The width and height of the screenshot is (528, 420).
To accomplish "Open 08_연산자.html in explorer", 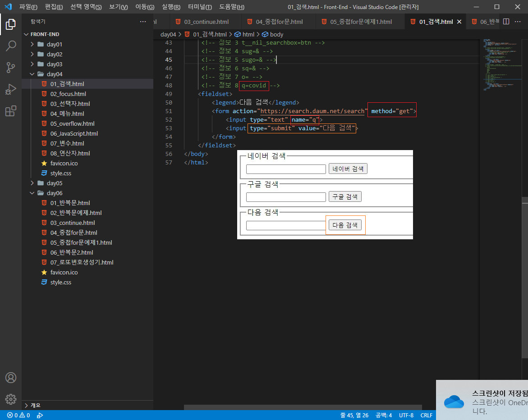I will click(70, 154).
